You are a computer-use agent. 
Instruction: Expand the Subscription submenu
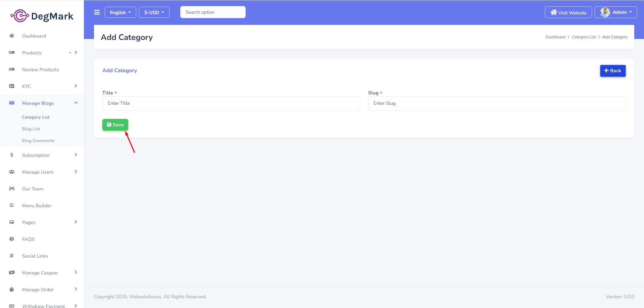click(76, 155)
